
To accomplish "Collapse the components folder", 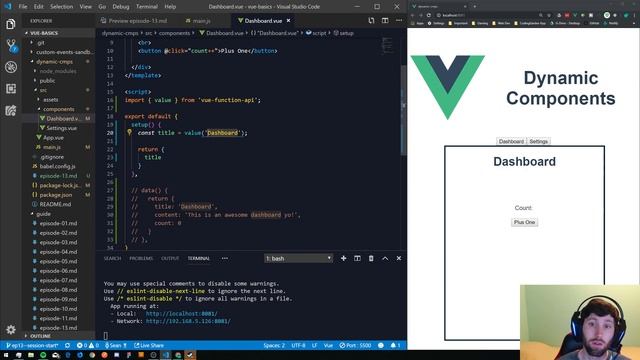I will tap(58, 109).
